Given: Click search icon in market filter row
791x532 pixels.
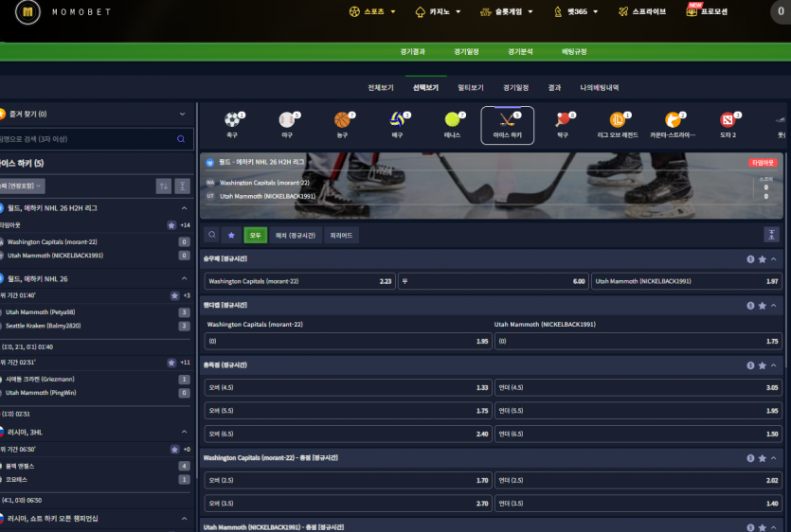Looking at the screenshot, I should click(x=212, y=235).
